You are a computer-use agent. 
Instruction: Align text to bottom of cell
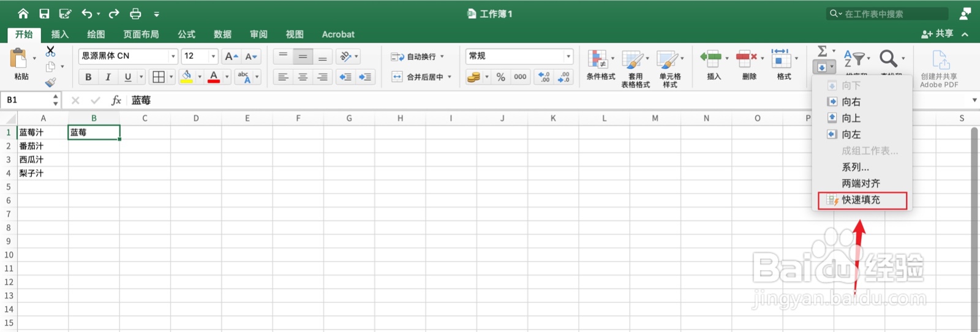322,56
